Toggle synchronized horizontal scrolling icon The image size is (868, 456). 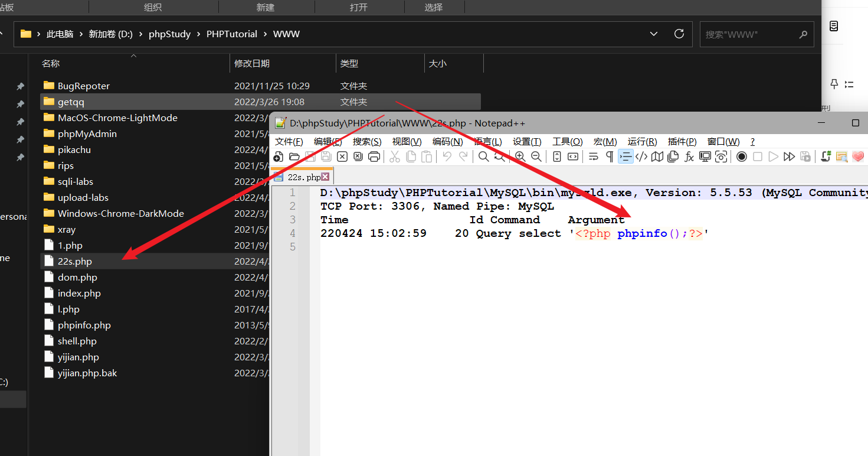(573, 157)
